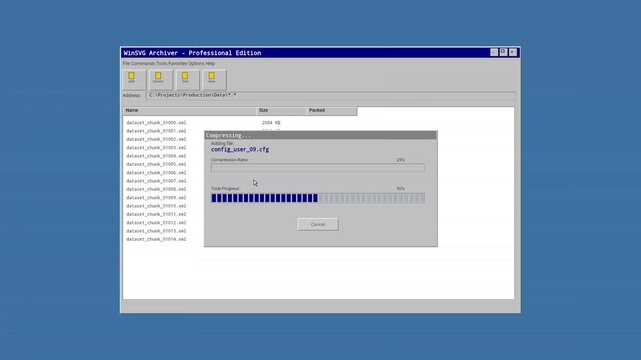Viewport: 641px width, 360px height.
Task: Click the 50% total progress value
Action: coord(401,189)
